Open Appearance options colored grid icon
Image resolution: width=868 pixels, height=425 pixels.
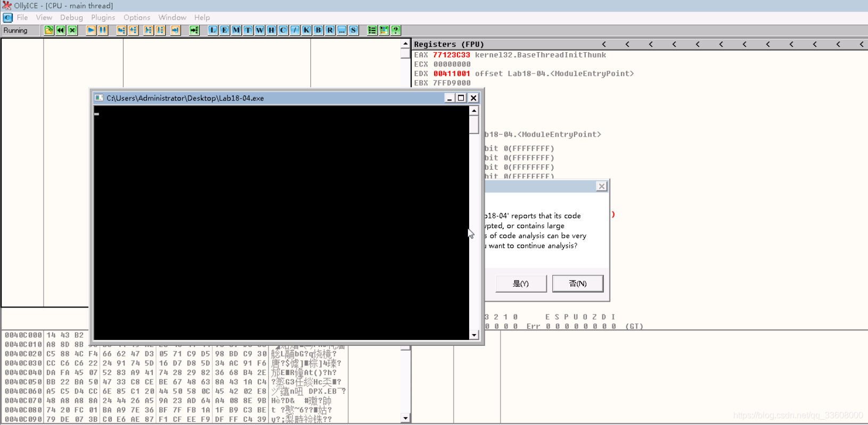[384, 30]
